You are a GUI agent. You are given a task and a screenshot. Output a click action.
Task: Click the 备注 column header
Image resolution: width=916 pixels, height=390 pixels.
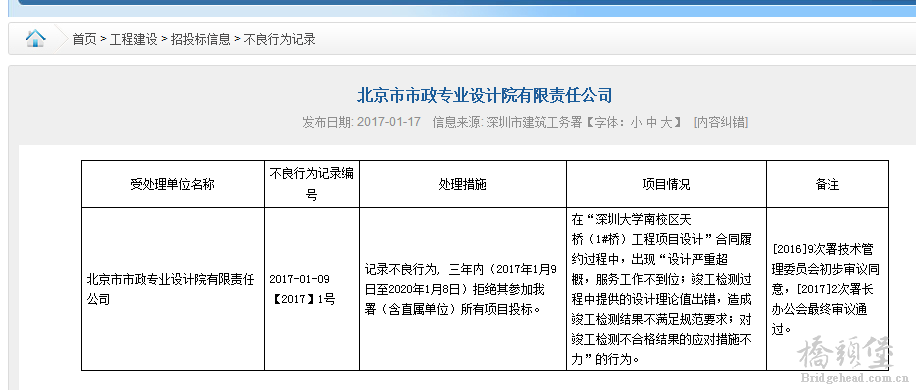pyautogui.click(x=827, y=184)
